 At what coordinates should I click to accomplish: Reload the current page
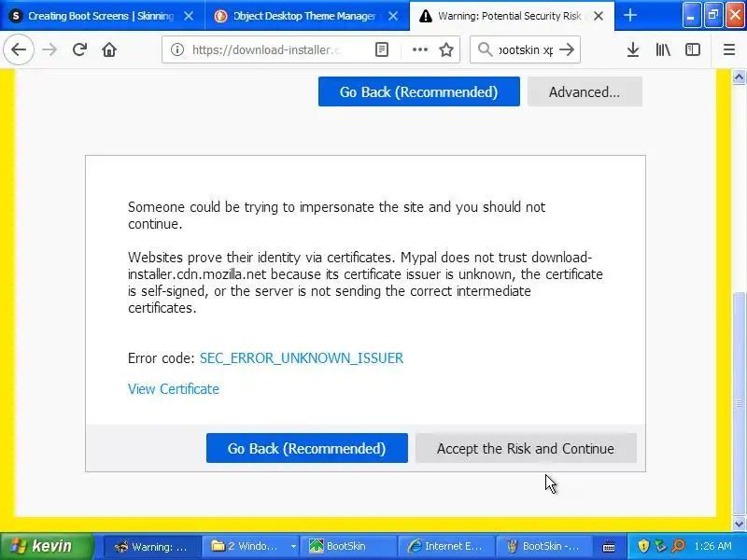[79, 49]
